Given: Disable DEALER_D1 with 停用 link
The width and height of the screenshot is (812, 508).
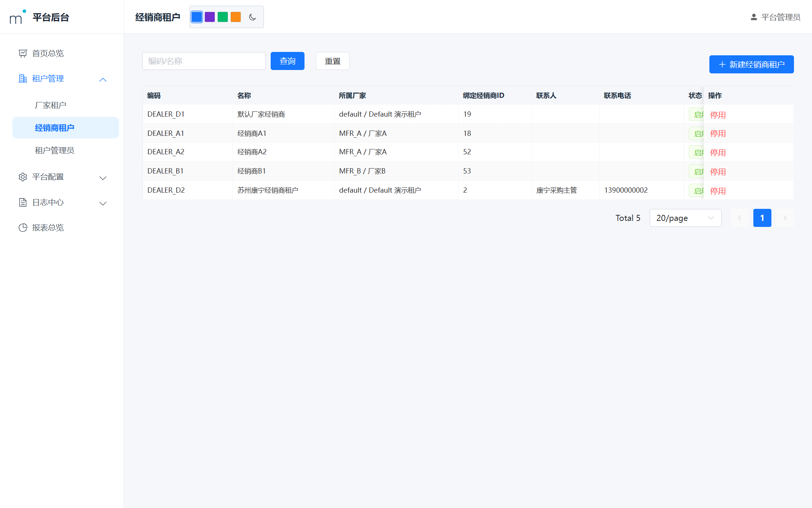Looking at the screenshot, I should tap(718, 115).
